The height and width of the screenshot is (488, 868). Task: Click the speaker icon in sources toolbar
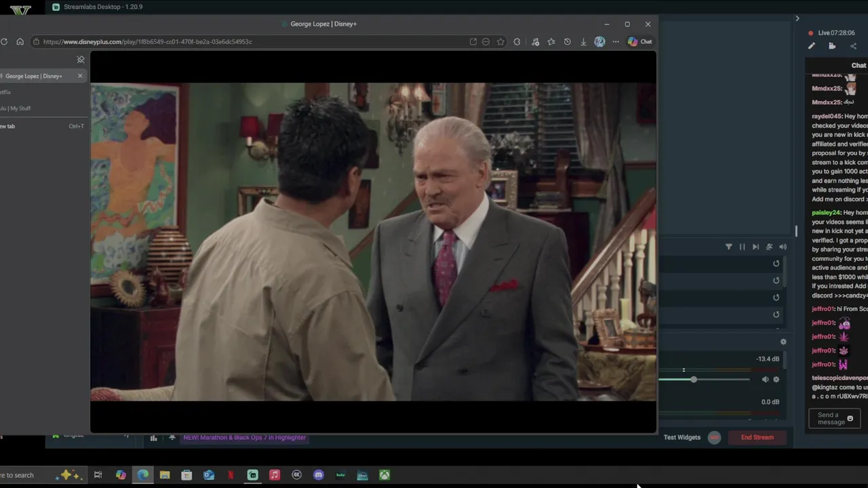point(783,247)
